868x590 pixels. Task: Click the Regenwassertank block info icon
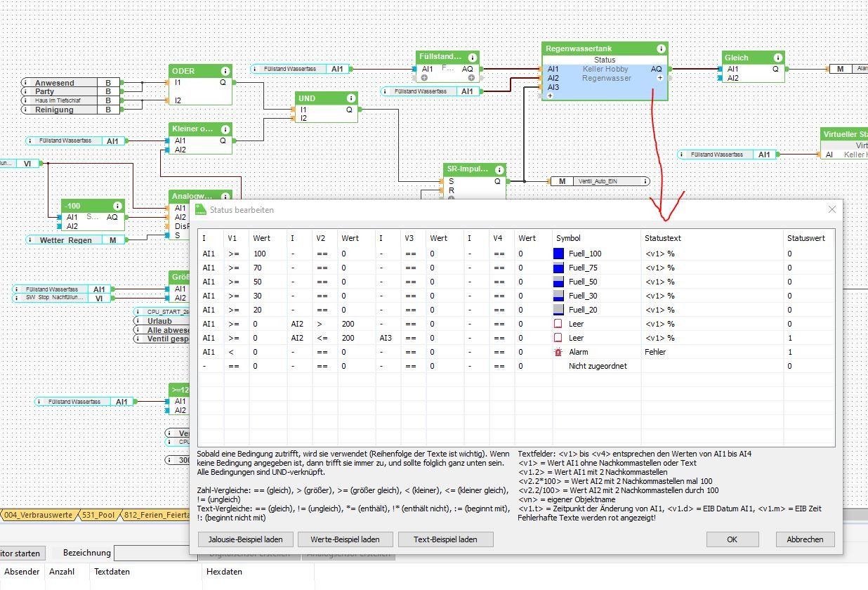pyautogui.click(x=661, y=49)
